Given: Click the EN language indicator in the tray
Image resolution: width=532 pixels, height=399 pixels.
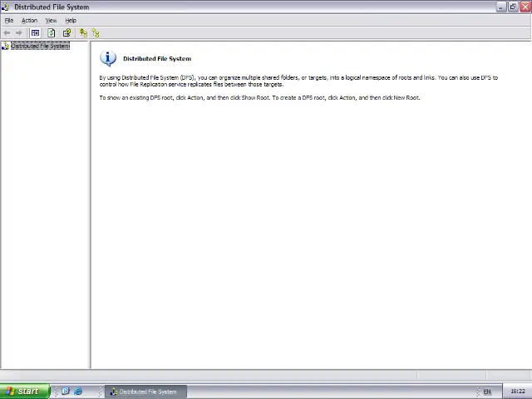Looking at the screenshot, I should coord(487,392).
